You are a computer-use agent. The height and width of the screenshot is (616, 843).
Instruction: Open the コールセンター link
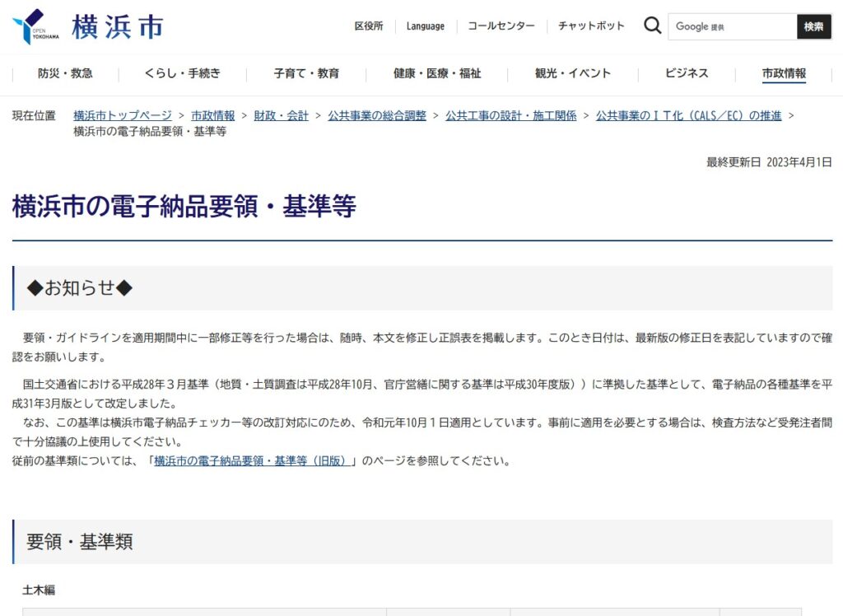point(501,26)
